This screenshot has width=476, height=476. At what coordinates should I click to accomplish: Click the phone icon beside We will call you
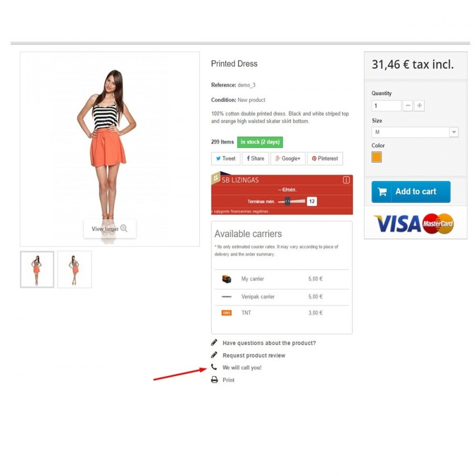coord(214,367)
